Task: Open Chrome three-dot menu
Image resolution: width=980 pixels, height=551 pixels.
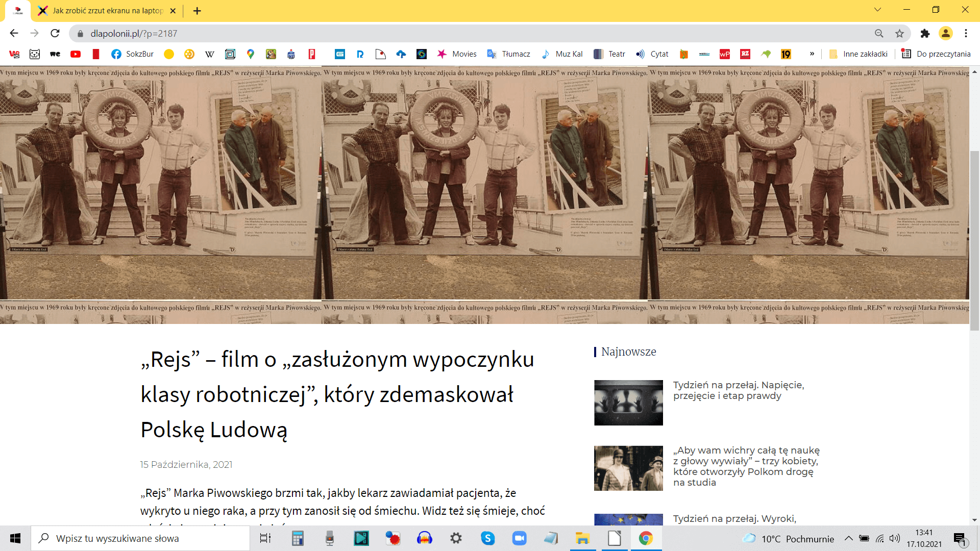Action: coord(966,33)
